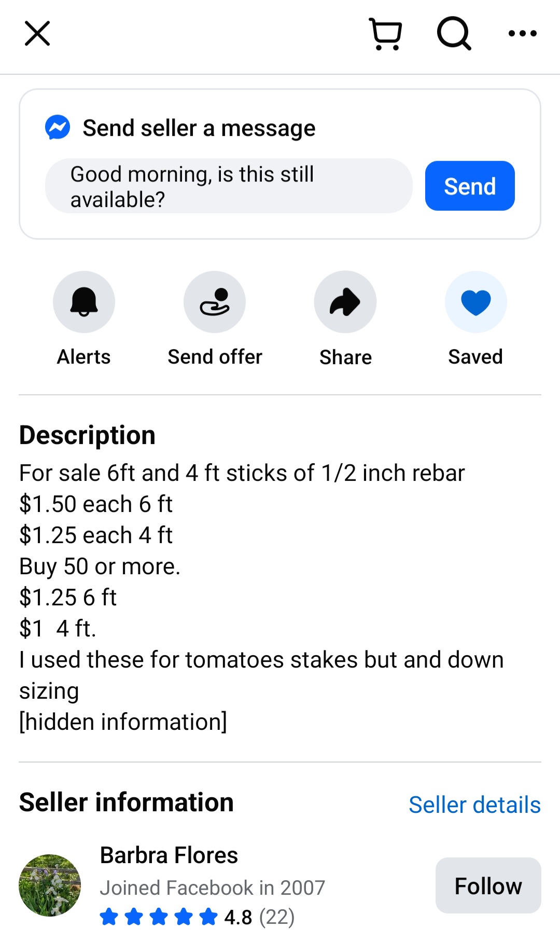The image size is (560, 942).
Task: Share this listing via arrow icon
Action: pyautogui.click(x=345, y=302)
